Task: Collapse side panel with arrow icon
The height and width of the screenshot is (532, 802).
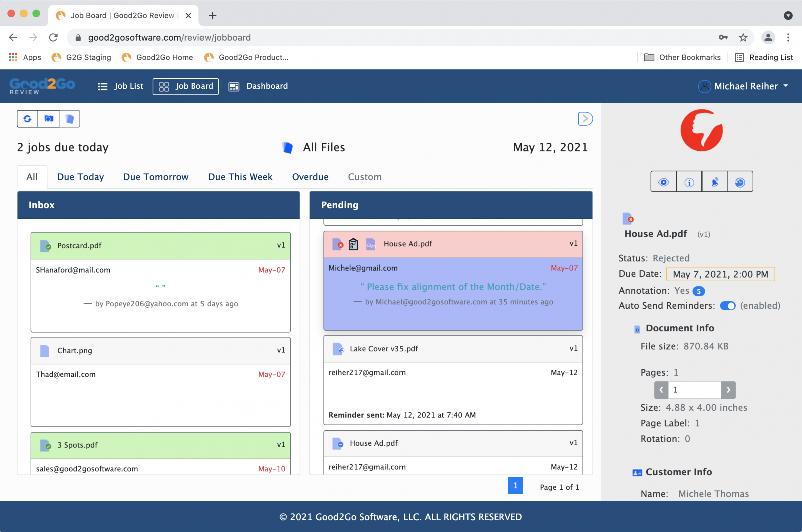Action: point(585,119)
